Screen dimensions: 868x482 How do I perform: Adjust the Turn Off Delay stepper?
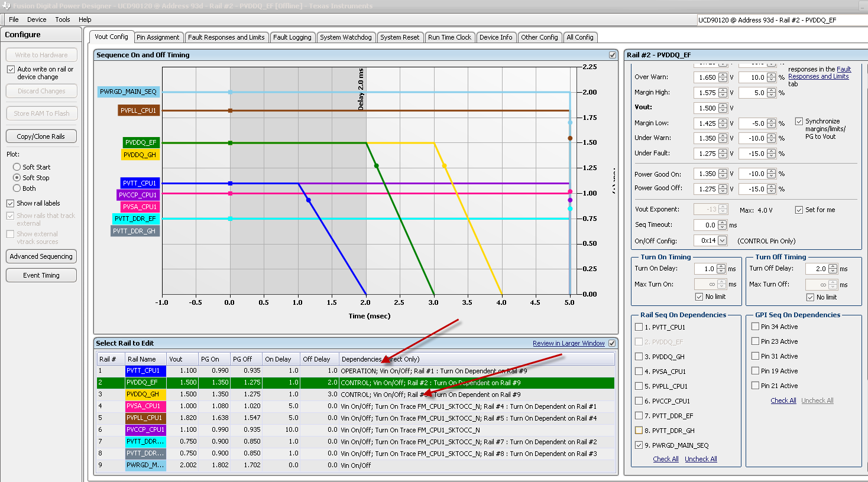[833, 269]
